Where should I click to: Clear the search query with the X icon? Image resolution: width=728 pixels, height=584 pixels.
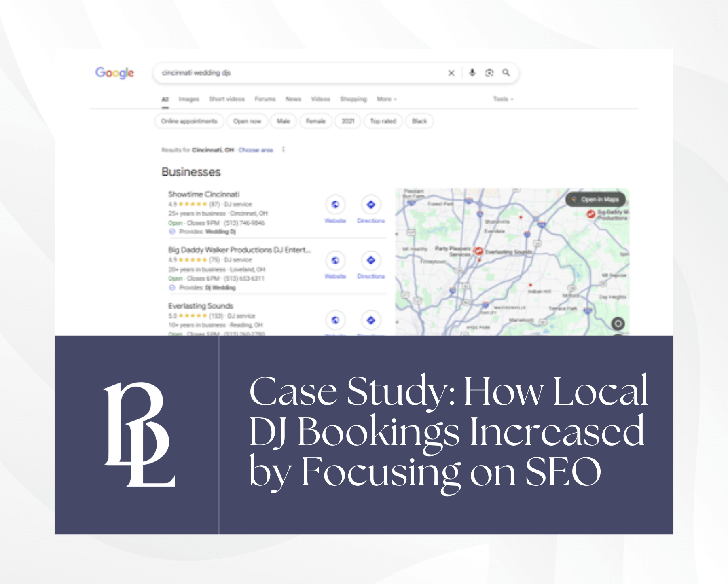[451, 73]
